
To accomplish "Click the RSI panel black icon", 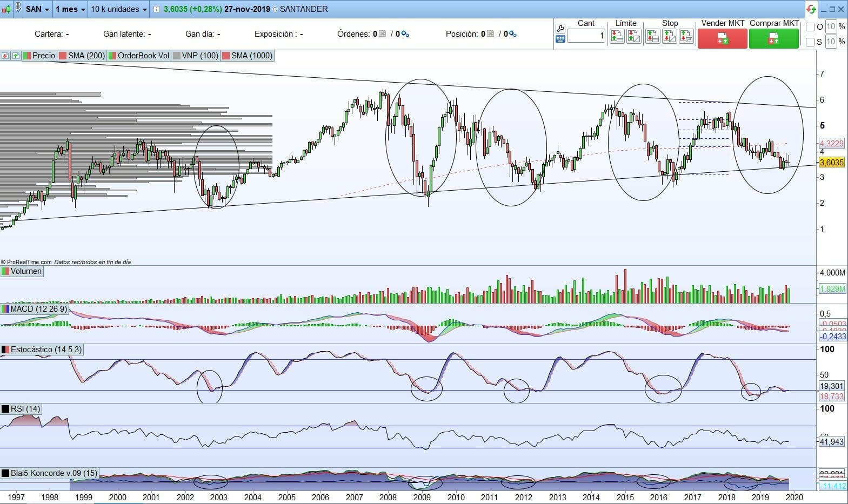I will pos(5,409).
